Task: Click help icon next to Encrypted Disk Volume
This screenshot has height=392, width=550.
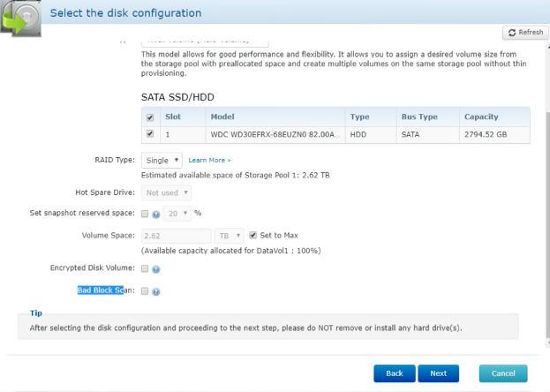Action: coord(155,269)
